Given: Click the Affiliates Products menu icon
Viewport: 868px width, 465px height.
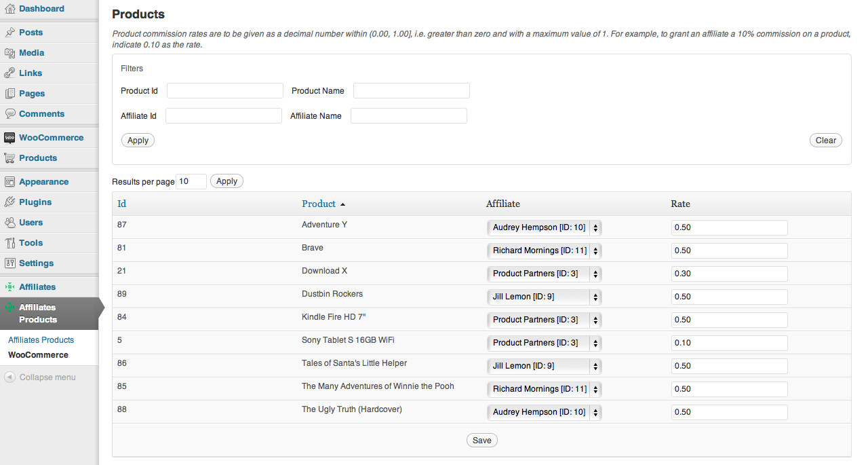Looking at the screenshot, I should pos(9,308).
